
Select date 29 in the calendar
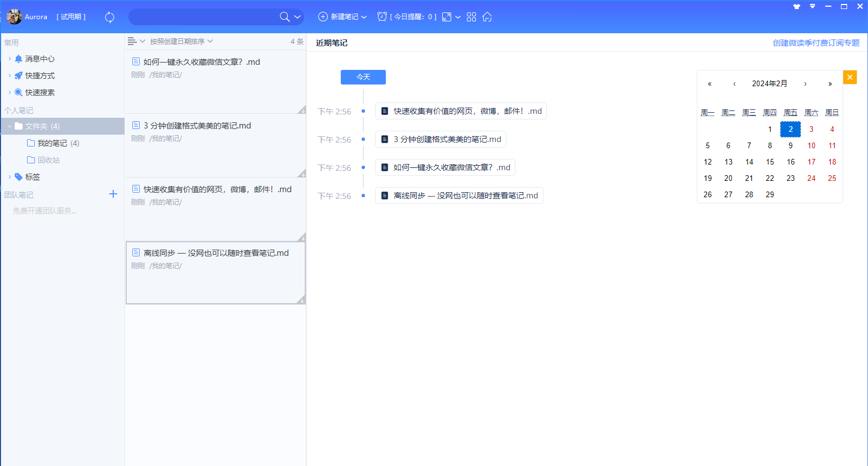coord(770,194)
